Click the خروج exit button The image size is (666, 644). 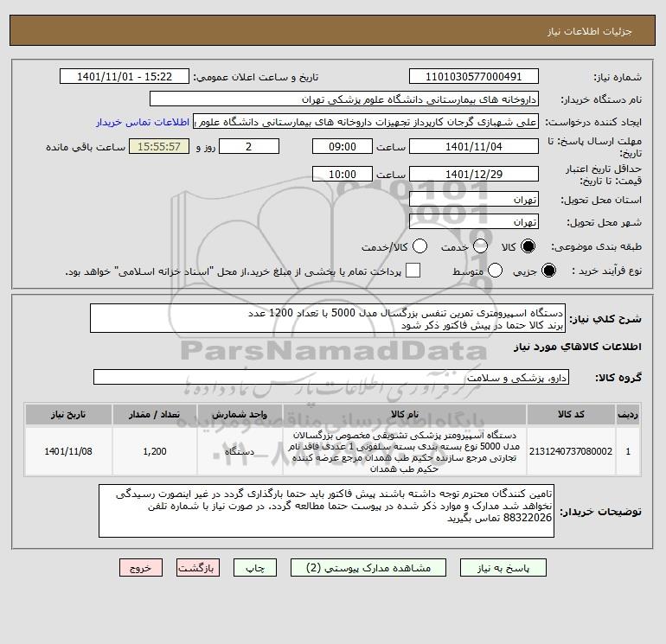click(x=141, y=568)
